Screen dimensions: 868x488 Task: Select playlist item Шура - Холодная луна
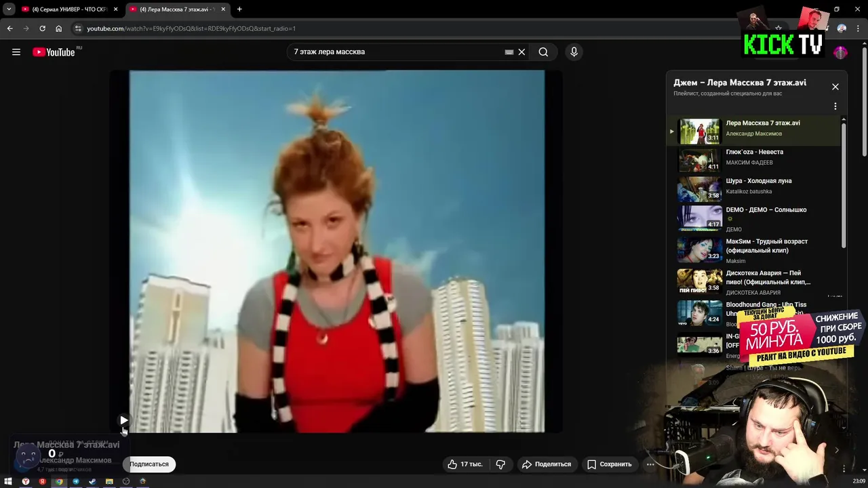754,188
